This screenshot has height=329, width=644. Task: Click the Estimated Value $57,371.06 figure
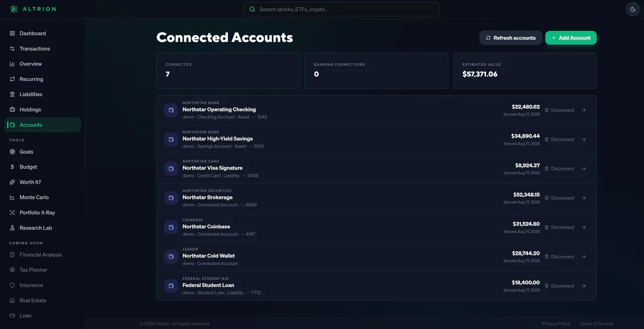(x=480, y=74)
